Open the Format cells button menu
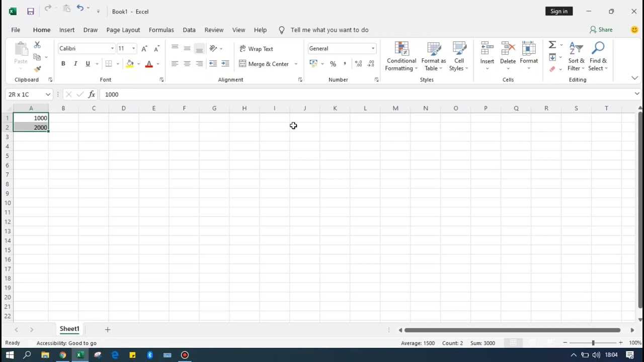 pyautogui.click(x=529, y=56)
